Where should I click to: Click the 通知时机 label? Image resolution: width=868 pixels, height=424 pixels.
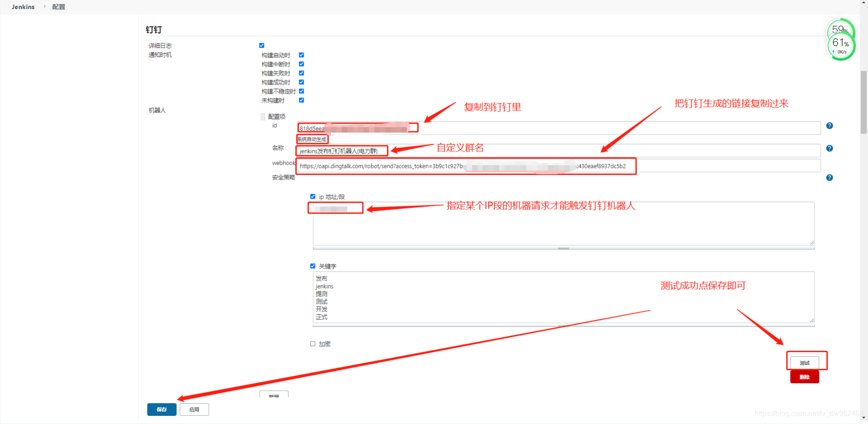click(x=160, y=55)
